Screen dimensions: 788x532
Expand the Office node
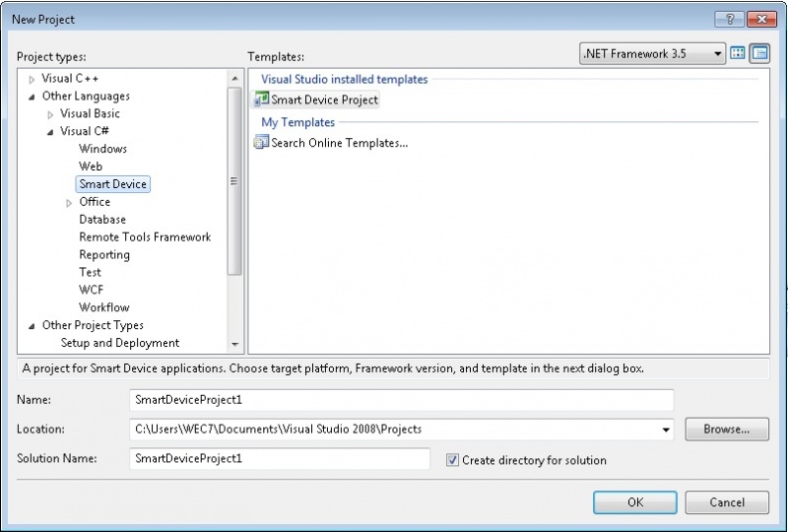[x=69, y=203]
